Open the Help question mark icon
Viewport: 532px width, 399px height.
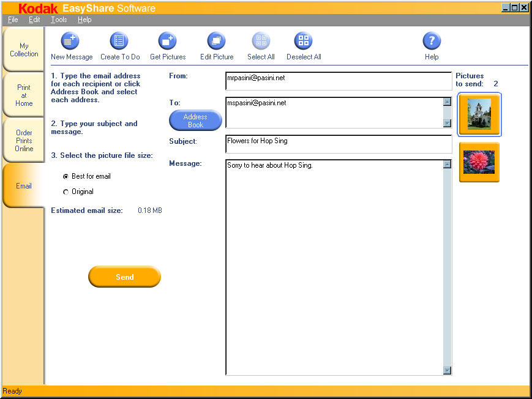point(432,42)
